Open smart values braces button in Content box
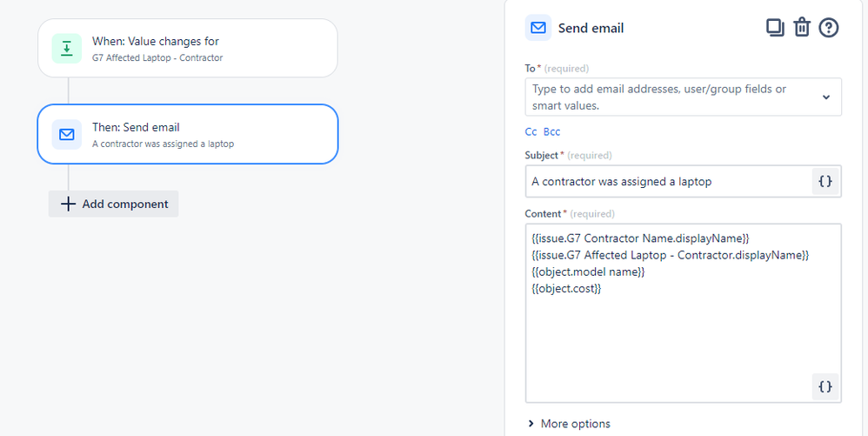This screenshot has height=436, width=868. (825, 386)
